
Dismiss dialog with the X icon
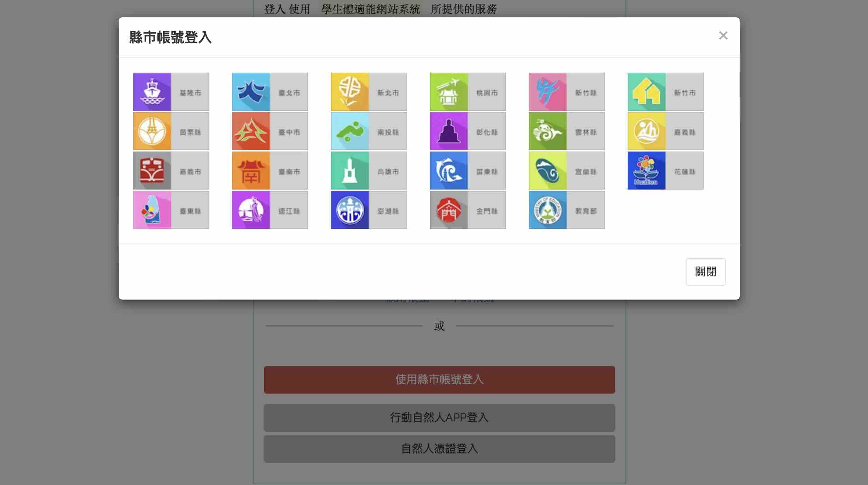tap(723, 35)
